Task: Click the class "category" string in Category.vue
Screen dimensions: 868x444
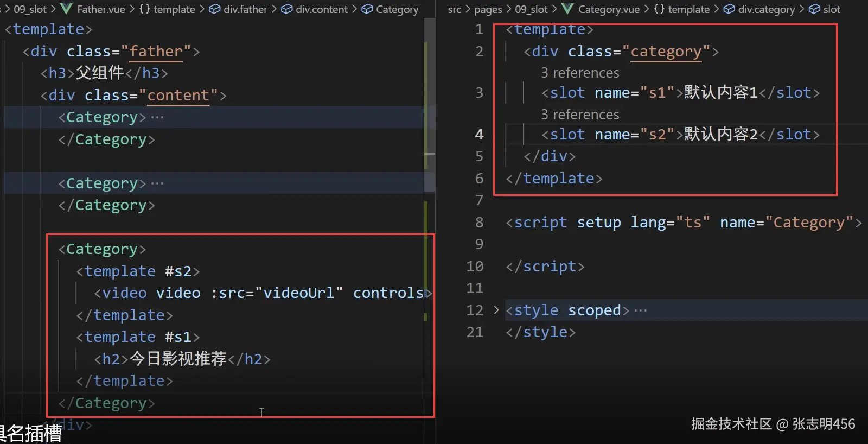Action: 666,52
